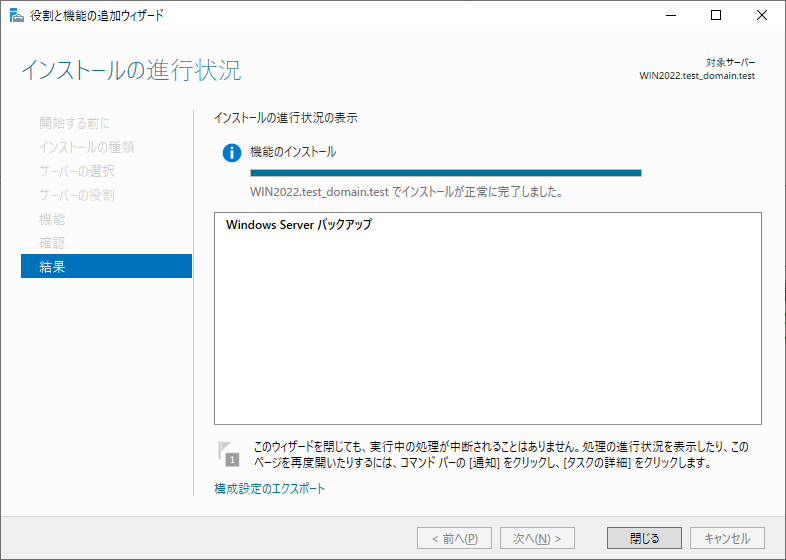786x560 pixels.
Task: Select the 確認 step in the sidebar
Action: click(52, 243)
